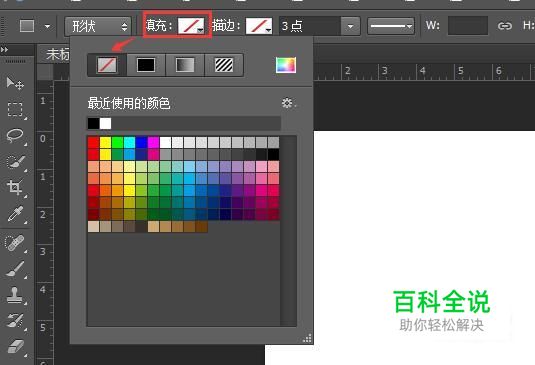
Task: Select the Brush tool
Action: (15, 269)
